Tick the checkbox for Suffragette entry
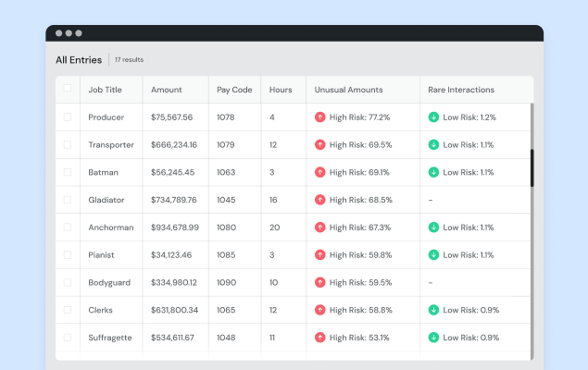 point(67,338)
